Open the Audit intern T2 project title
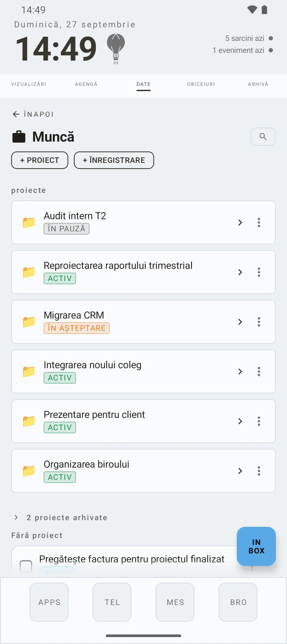This screenshot has height=644, width=287. [x=75, y=216]
